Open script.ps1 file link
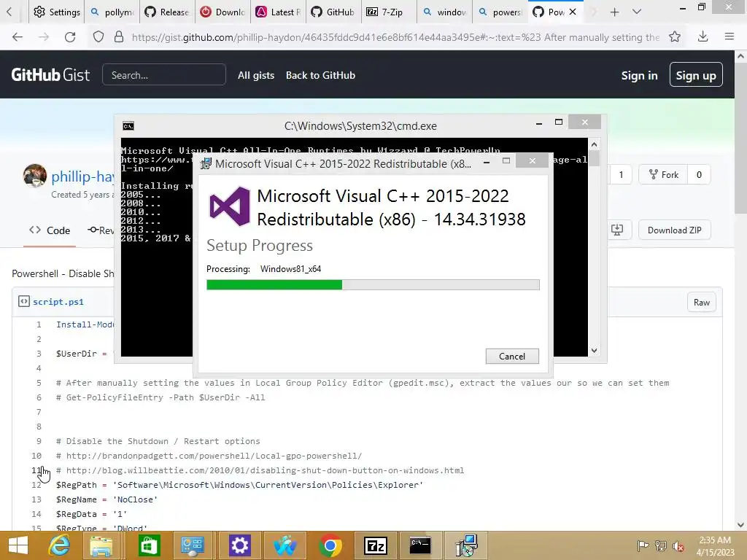Image resolution: width=747 pixels, height=560 pixels. (58, 301)
